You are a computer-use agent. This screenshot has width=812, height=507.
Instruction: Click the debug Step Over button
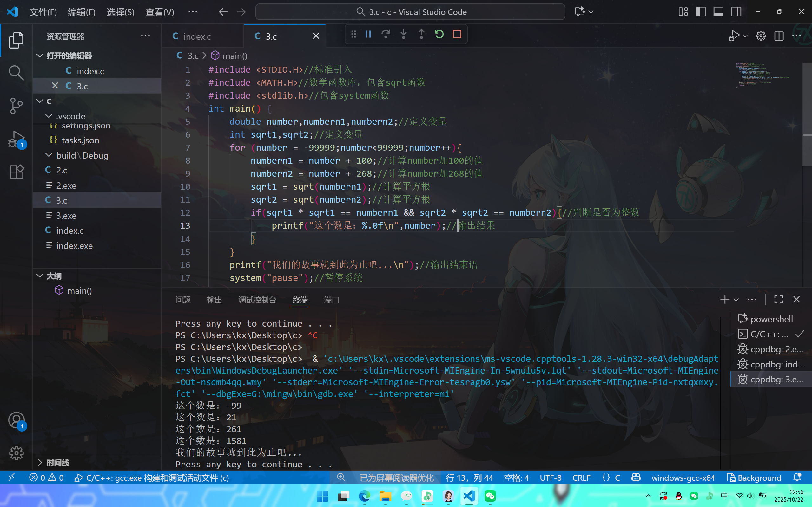click(386, 34)
